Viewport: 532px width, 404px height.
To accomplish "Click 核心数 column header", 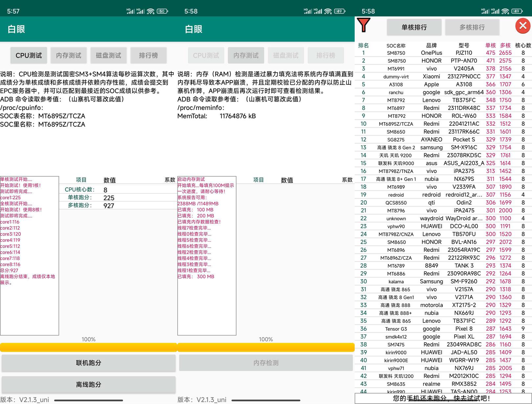I will 523,45.
